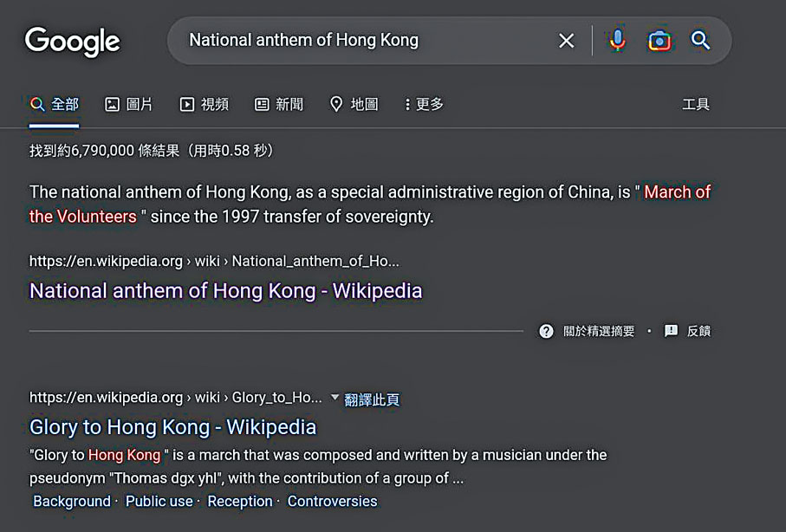Viewport: 786px width, 532px height.
Task: Open the 新聞 news search icon
Action: click(261, 104)
